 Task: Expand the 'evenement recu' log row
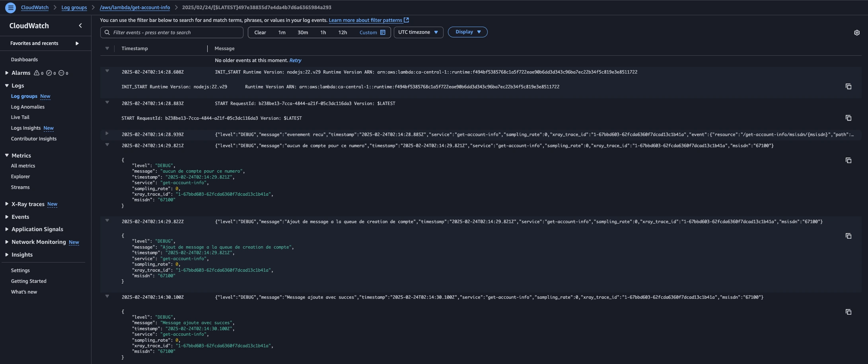click(107, 134)
